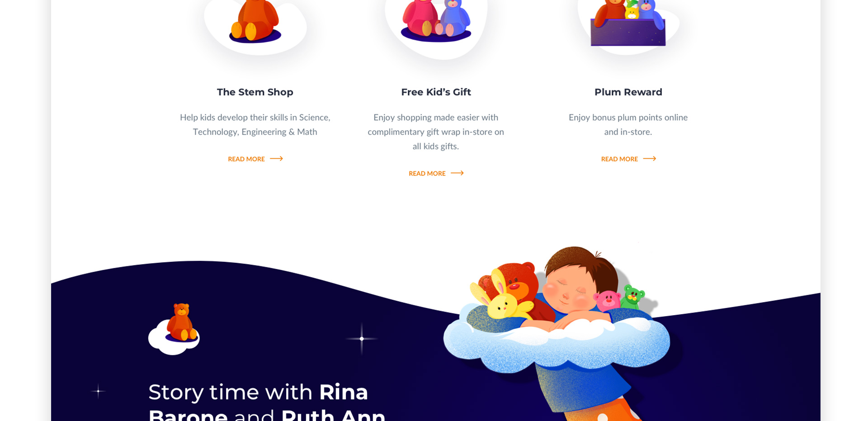Click the large sparkle star in the night section

[362, 339]
